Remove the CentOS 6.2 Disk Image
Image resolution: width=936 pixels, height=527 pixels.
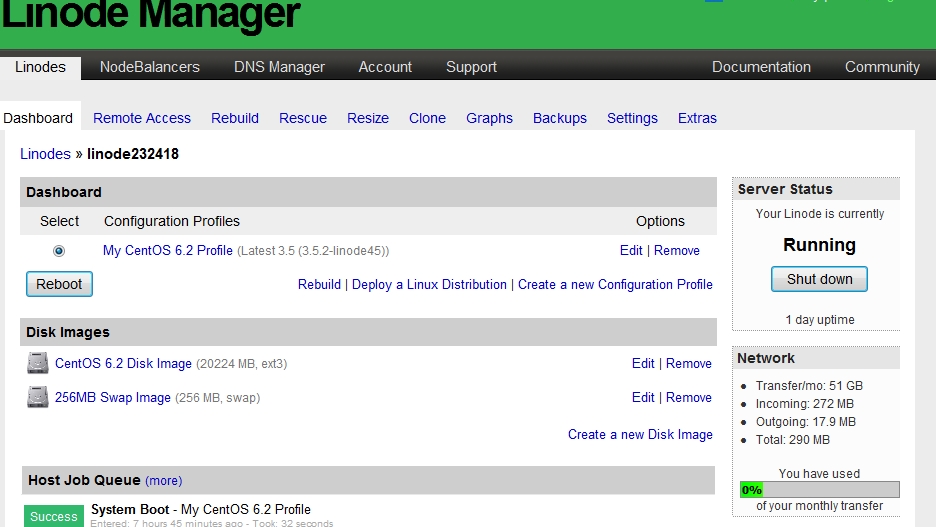coord(688,363)
